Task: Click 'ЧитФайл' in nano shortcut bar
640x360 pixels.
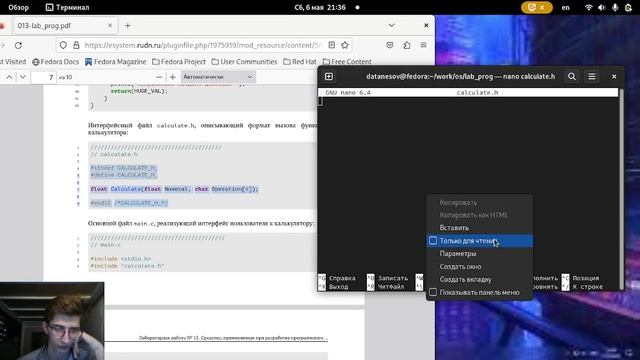Action: tap(391, 287)
